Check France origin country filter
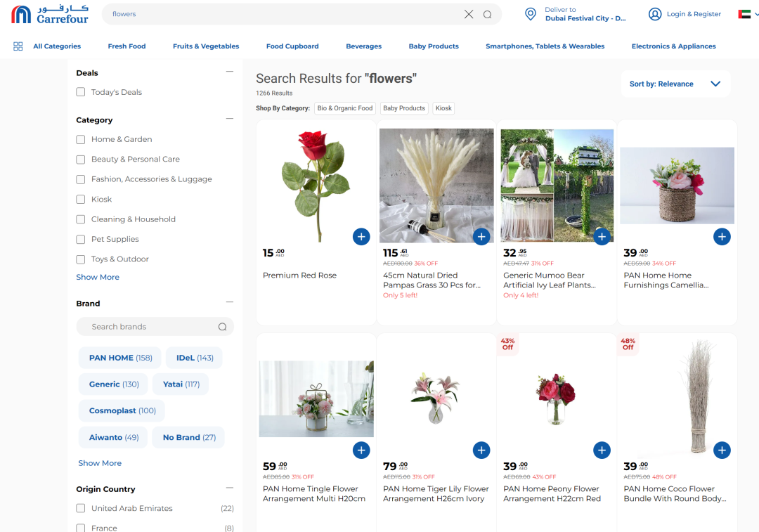Image resolution: width=759 pixels, height=532 pixels. (80, 528)
